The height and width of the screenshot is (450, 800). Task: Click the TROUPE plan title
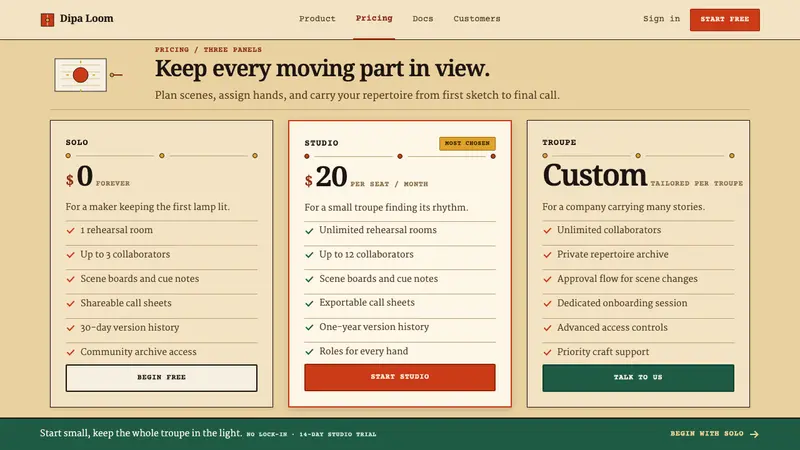559,142
